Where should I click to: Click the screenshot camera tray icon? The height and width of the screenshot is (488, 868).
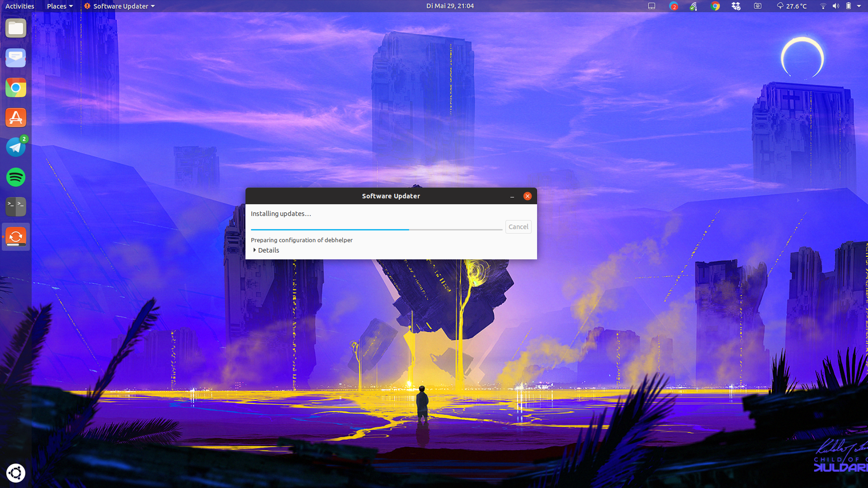pos(758,6)
